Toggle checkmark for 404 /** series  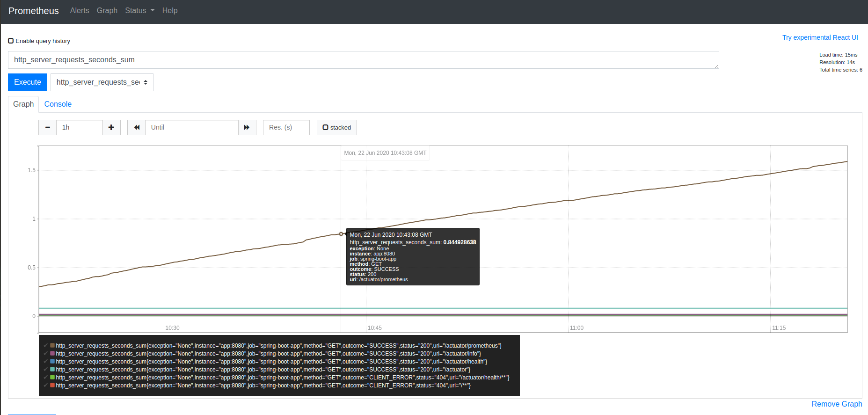click(x=45, y=386)
